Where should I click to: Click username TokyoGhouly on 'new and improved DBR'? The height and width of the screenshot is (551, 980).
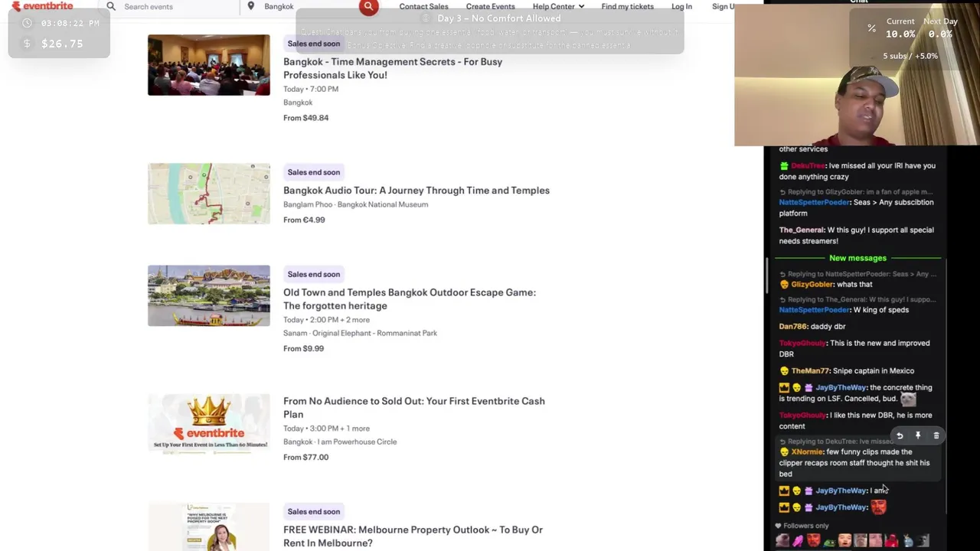(802, 344)
